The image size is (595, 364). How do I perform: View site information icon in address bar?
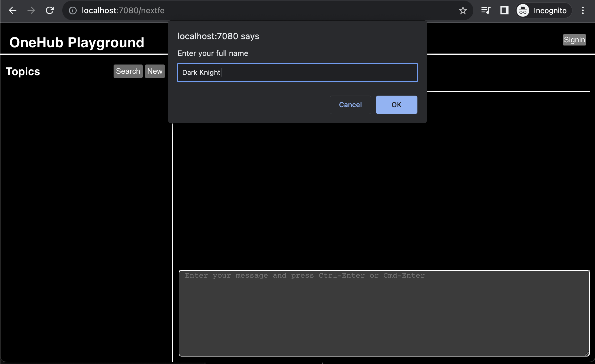(x=73, y=11)
